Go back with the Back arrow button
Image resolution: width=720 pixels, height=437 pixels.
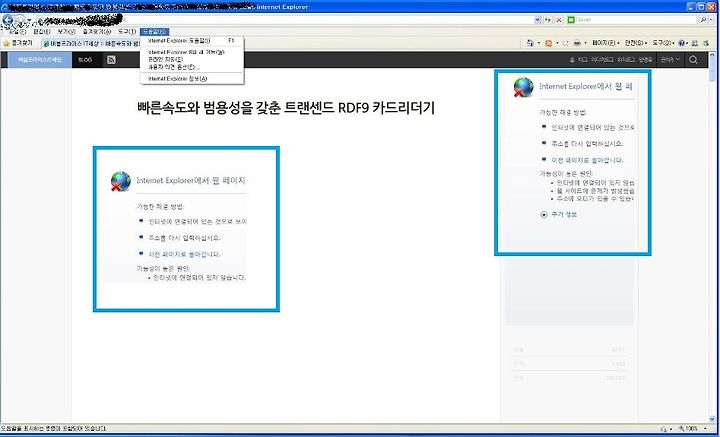(7, 20)
